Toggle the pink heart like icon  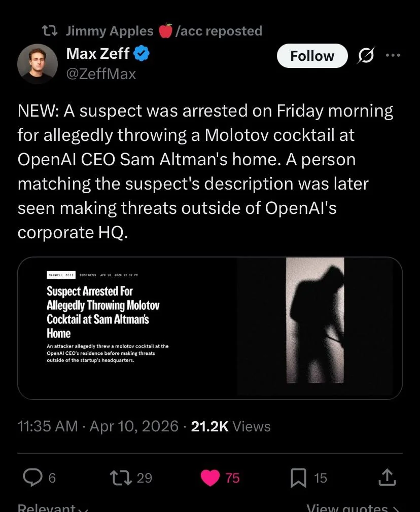coord(210,477)
